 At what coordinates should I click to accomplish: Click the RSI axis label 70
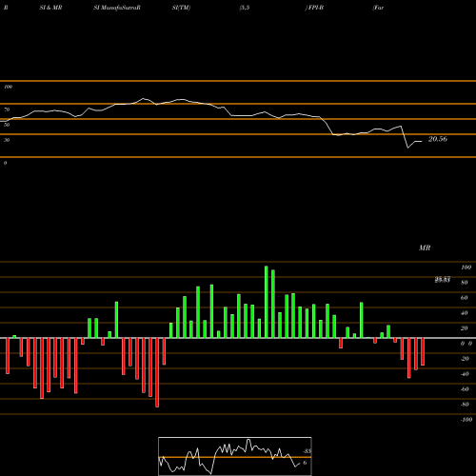[x=7, y=109]
